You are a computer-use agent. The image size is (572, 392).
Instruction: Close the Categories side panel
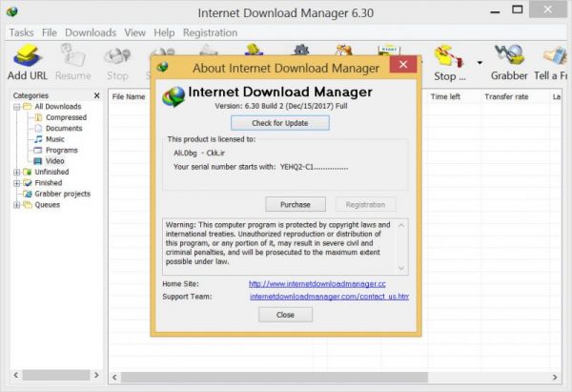[97, 95]
